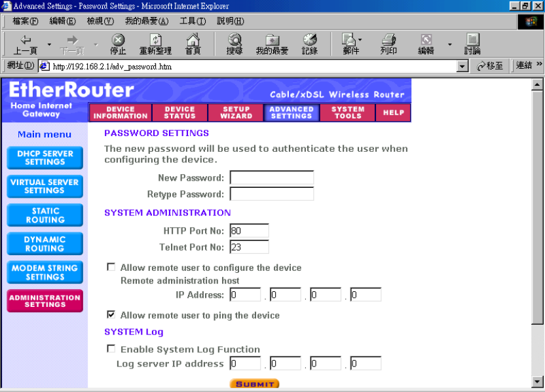The height and width of the screenshot is (392, 545).
Task: Expand the 上一頁 back history dropdown arrow
Action: pos(49,45)
